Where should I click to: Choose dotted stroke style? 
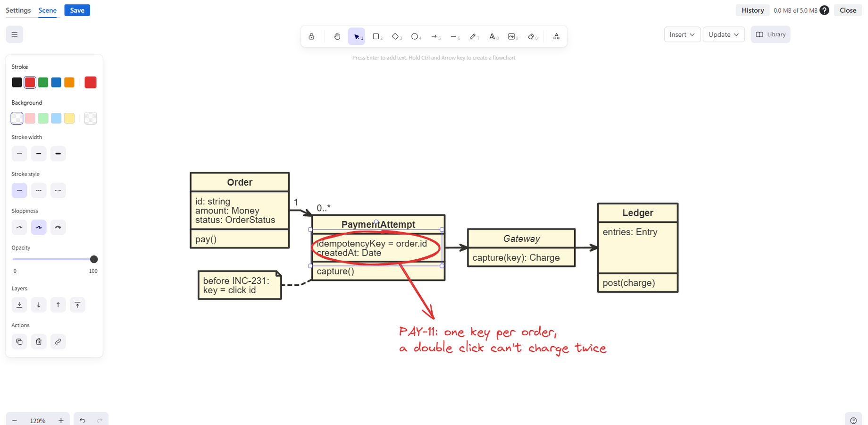58,190
